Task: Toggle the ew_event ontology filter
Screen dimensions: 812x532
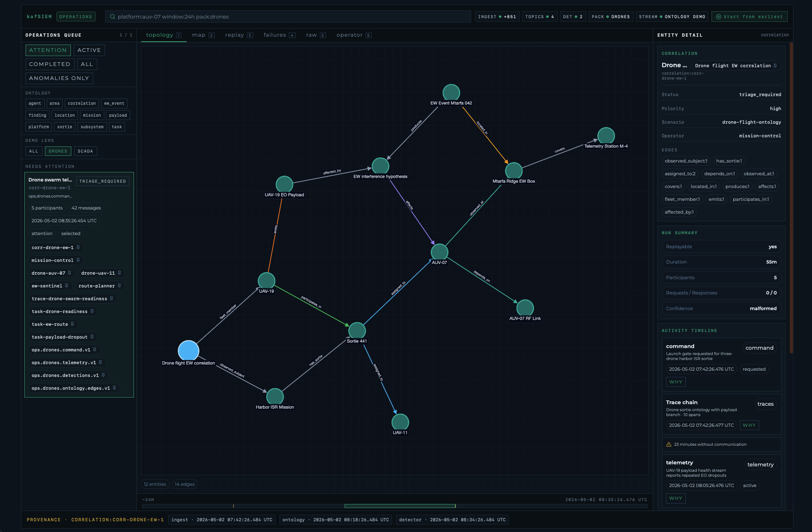Action: [114, 104]
